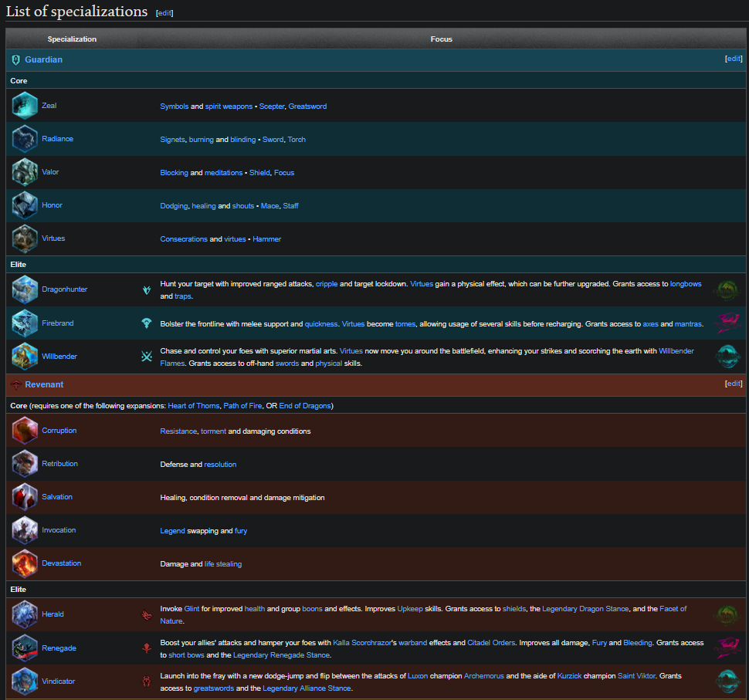This screenshot has height=700, width=749.
Task: Open the shouts link in Honor row
Action: pos(243,206)
